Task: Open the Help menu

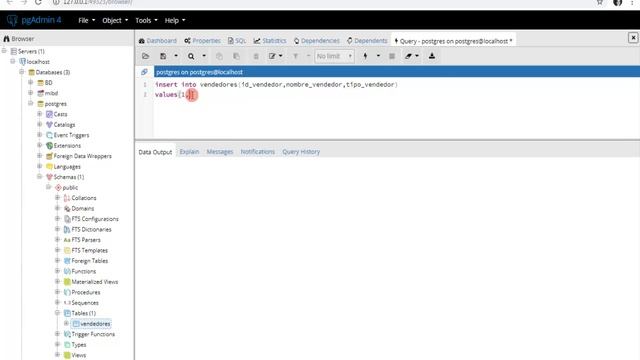Action: tap(175, 20)
